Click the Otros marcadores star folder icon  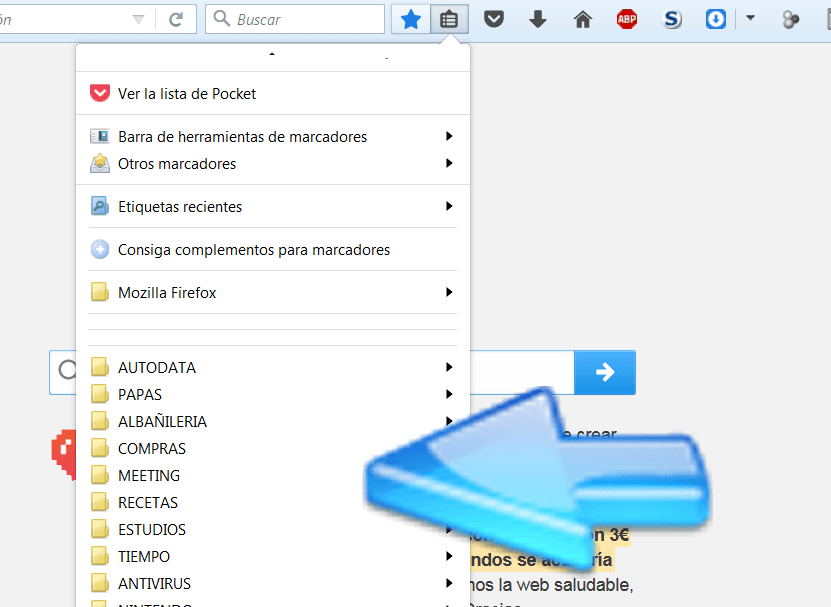tap(100, 163)
